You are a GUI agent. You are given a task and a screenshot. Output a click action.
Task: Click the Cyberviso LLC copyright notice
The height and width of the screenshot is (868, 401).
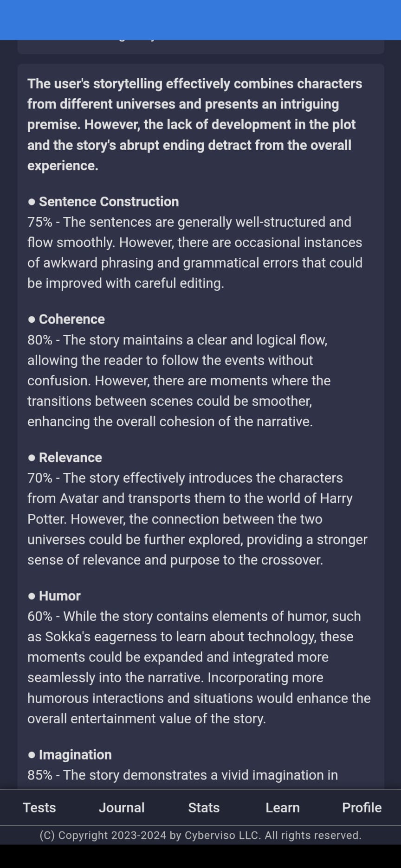[200, 835]
